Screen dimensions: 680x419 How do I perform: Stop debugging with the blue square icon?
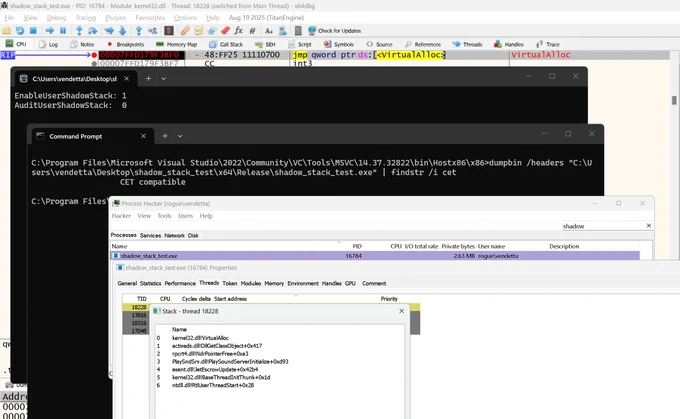point(33,31)
